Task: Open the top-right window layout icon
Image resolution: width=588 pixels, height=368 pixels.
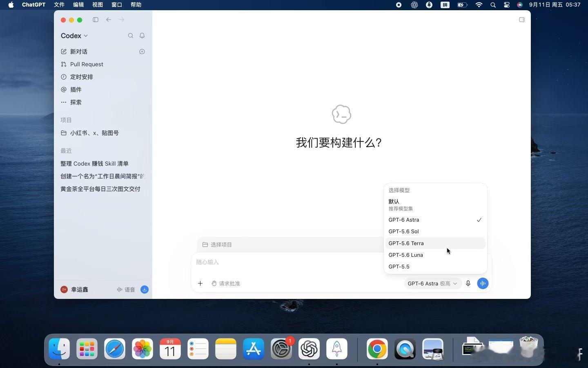Action: pos(522,20)
